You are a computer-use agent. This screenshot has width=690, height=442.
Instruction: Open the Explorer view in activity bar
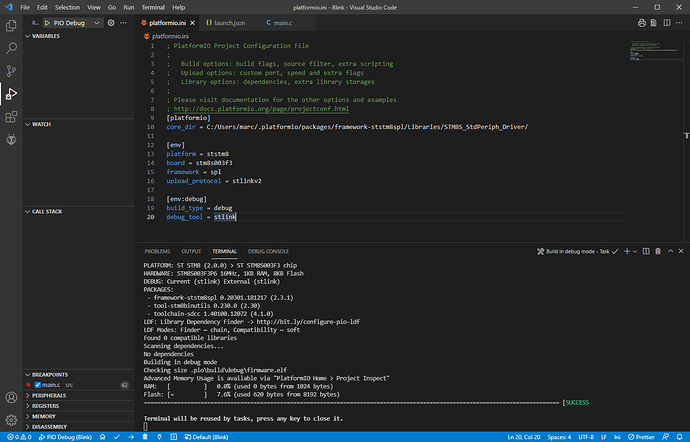click(x=11, y=26)
